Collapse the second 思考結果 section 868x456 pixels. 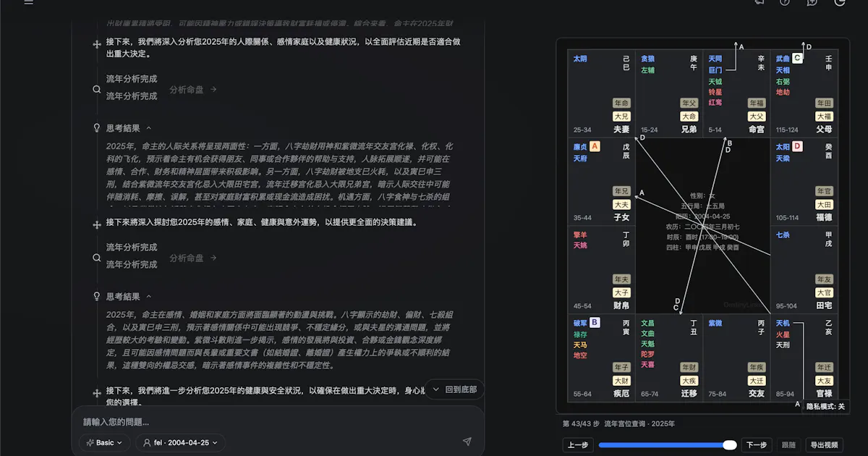[148, 297]
